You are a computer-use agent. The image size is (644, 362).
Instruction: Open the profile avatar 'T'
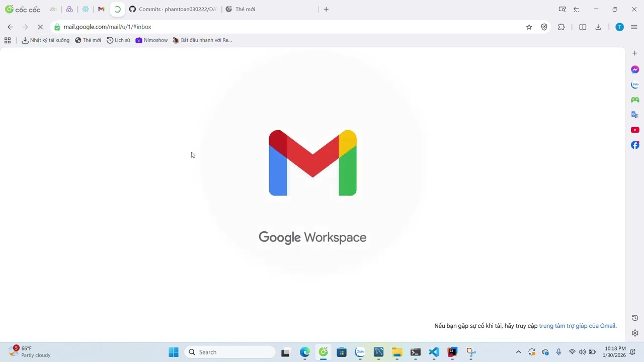[619, 27]
